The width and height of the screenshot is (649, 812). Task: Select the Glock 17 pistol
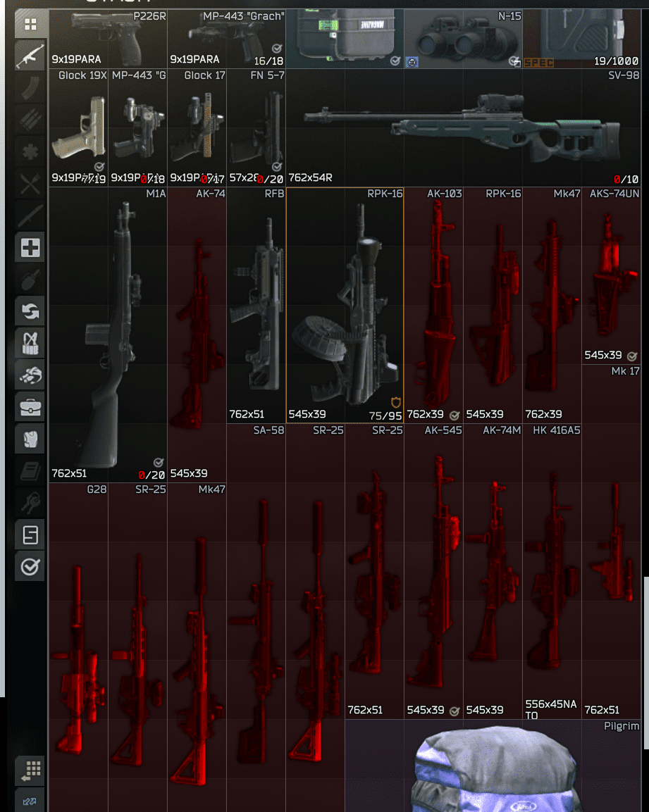pos(197,127)
